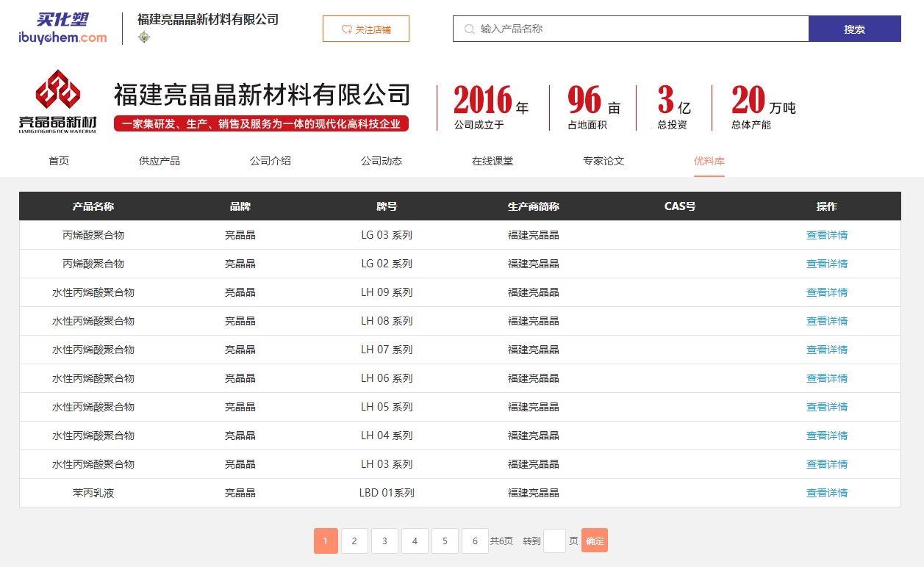The image size is (924, 567).
Task: Go to page 2 in pagination
Action: (x=354, y=541)
